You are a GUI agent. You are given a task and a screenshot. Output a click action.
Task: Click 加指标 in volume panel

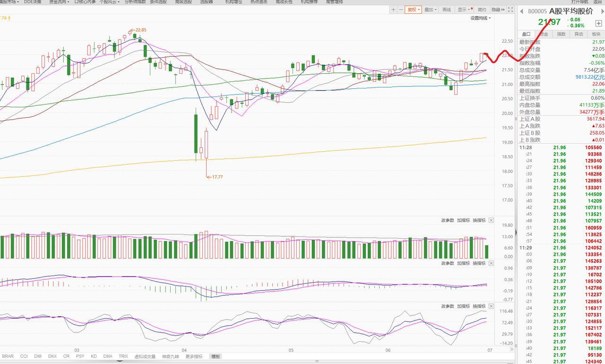pyautogui.click(x=463, y=220)
